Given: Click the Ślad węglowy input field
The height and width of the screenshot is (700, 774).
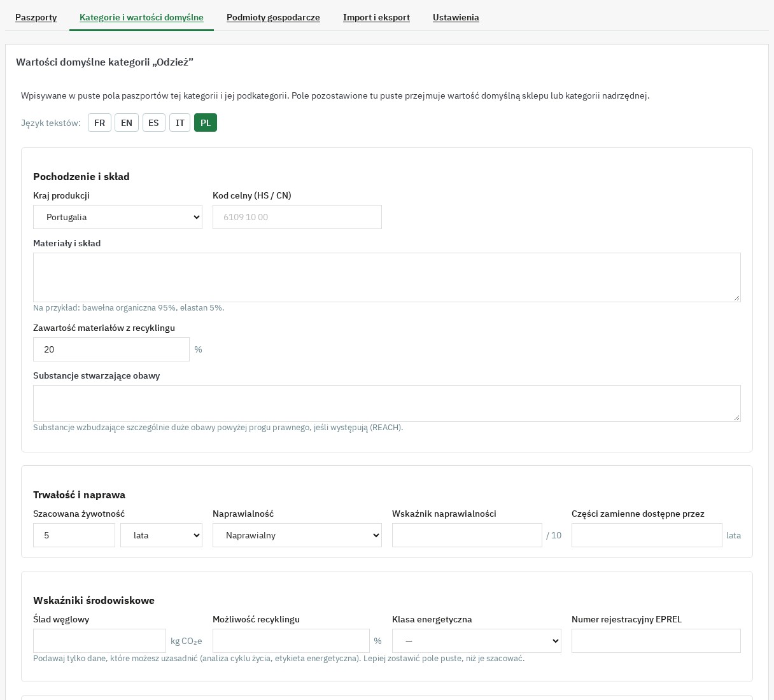Looking at the screenshot, I should [99, 641].
